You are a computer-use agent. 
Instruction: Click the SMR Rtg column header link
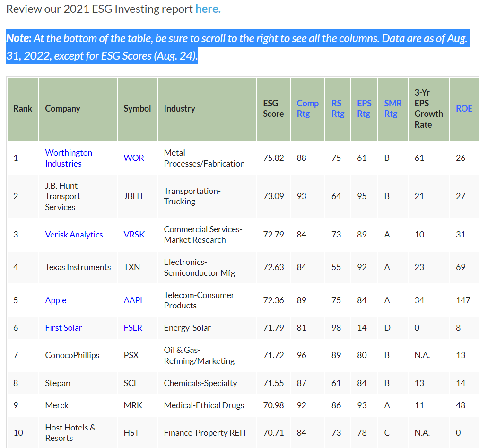coord(393,108)
